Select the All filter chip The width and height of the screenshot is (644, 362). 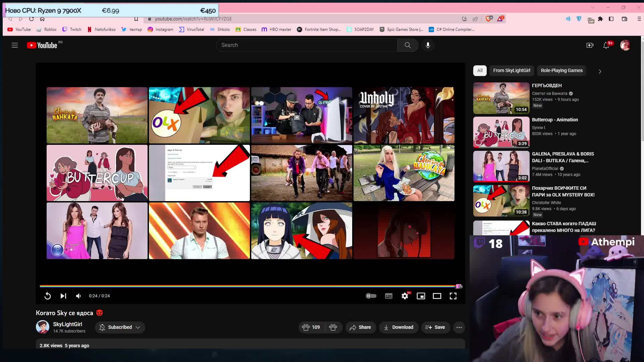pos(480,70)
